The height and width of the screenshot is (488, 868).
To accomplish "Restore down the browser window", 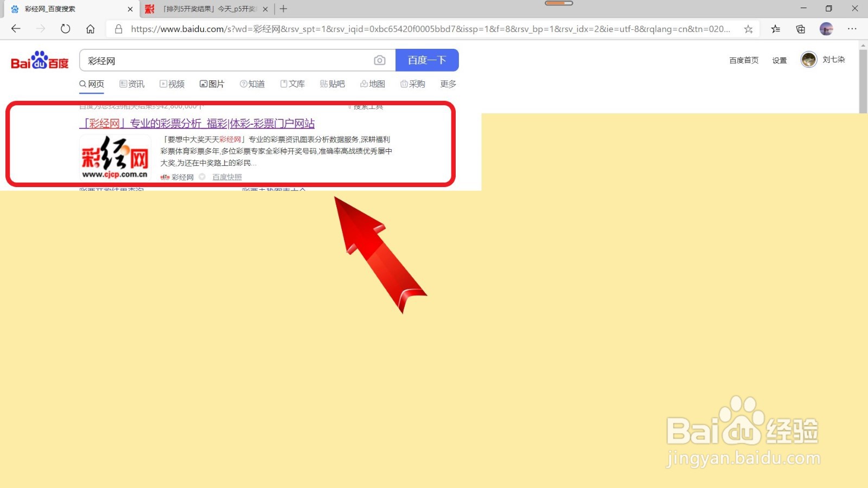I will 828,9.
